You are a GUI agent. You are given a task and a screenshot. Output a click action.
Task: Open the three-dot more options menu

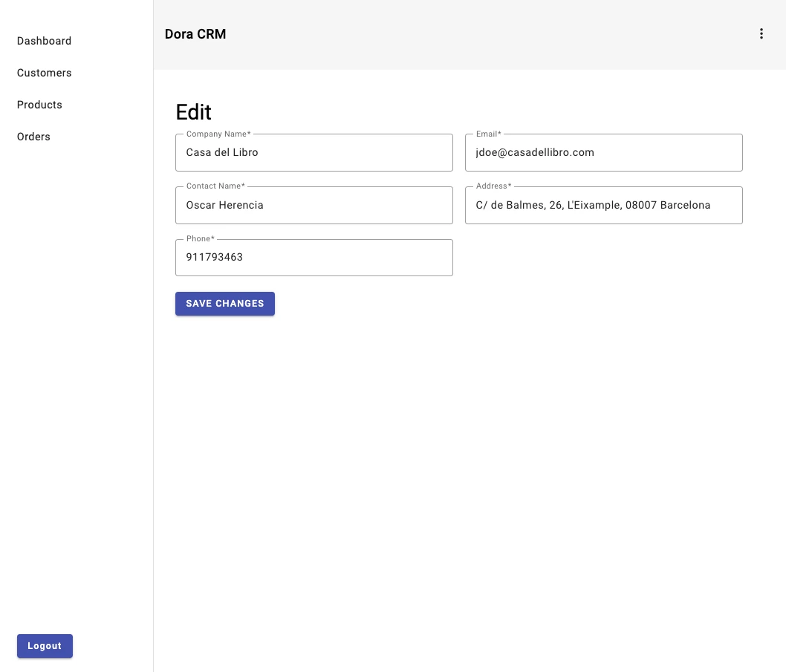click(x=761, y=33)
